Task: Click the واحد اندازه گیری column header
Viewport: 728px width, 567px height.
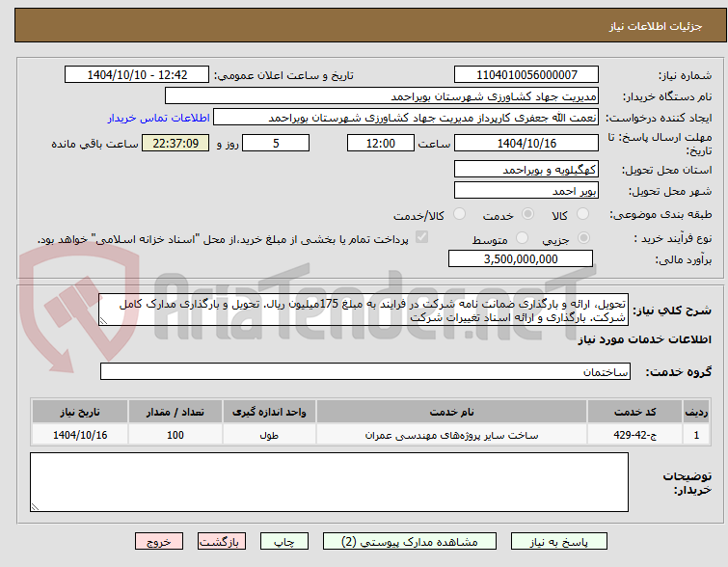Action: tap(269, 412)
